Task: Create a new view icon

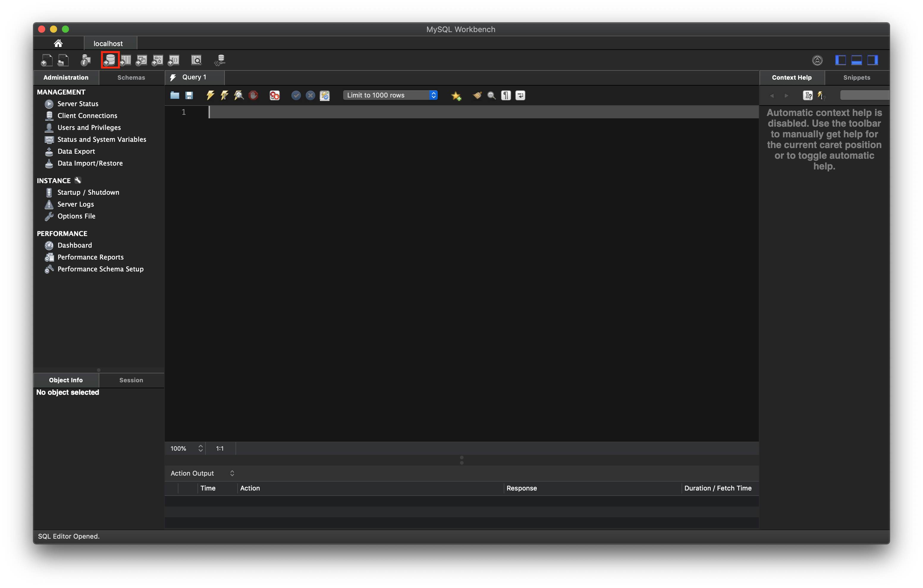Action: (x=142, y=60)
